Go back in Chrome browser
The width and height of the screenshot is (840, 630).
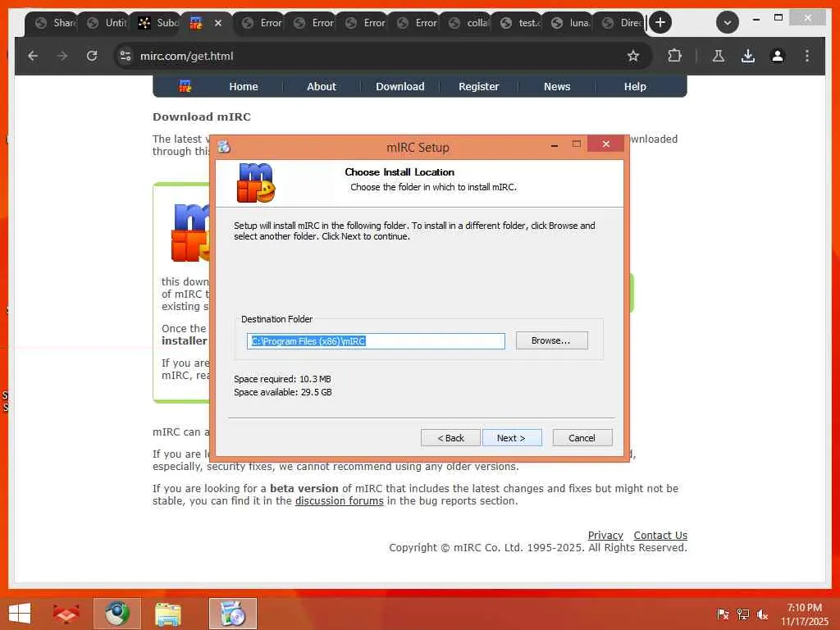pos(33,56)
